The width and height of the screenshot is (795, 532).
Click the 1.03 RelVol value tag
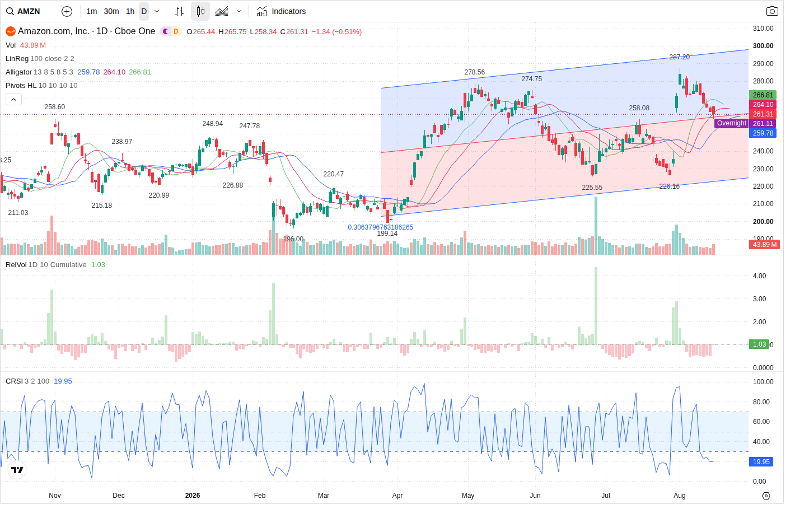coord(759,344)
